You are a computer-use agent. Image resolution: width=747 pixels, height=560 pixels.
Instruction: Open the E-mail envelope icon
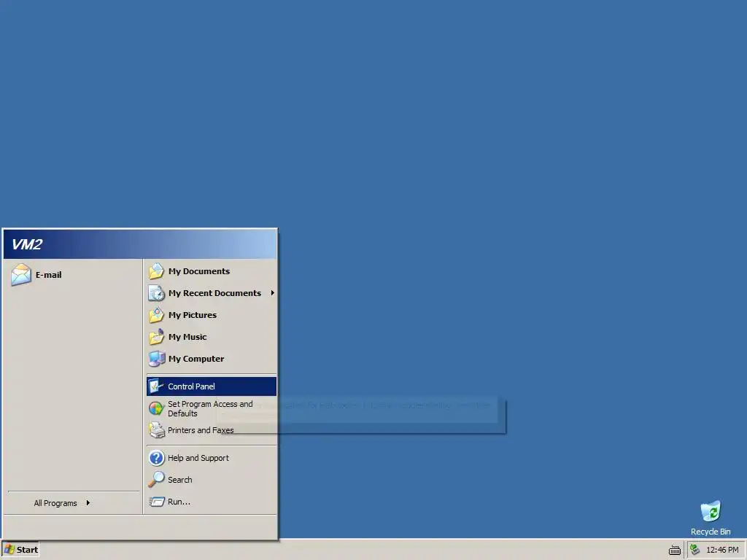(x=21, y=275)
